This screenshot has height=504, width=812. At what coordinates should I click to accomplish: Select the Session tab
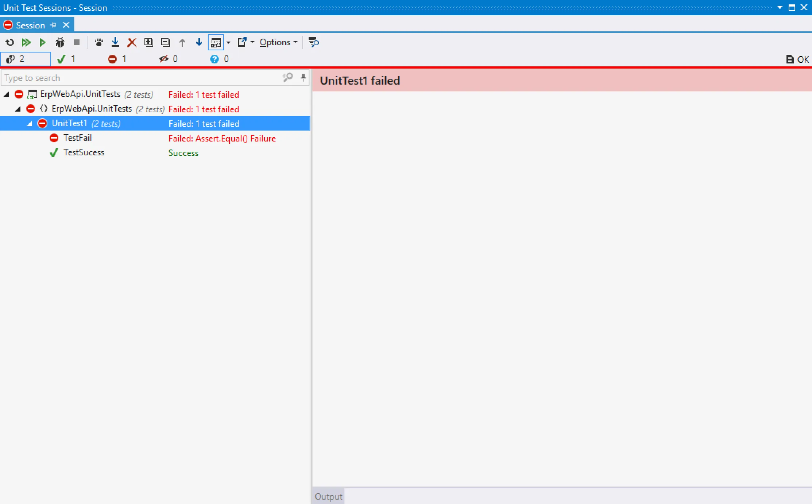pyautogui.click(x=30, y=25)
